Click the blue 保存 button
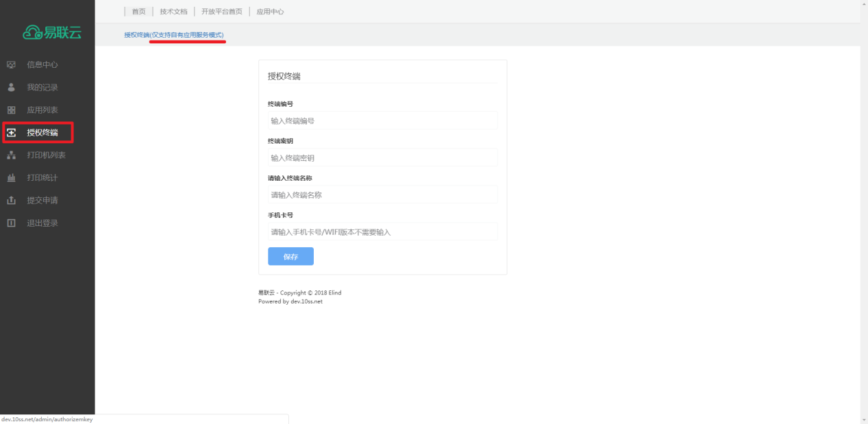The image size is (868, 424). [290, 256]
